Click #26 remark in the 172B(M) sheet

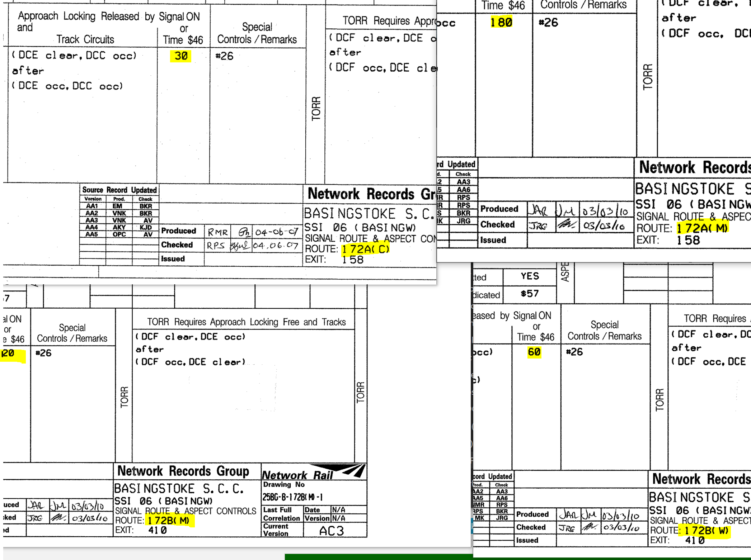click(43, 353)
